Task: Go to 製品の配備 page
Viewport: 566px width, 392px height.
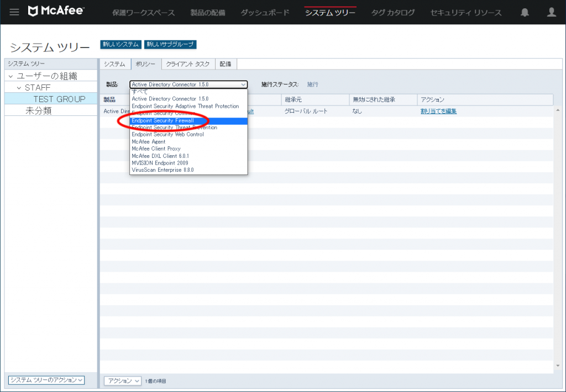Action: [x=208, y=13]
